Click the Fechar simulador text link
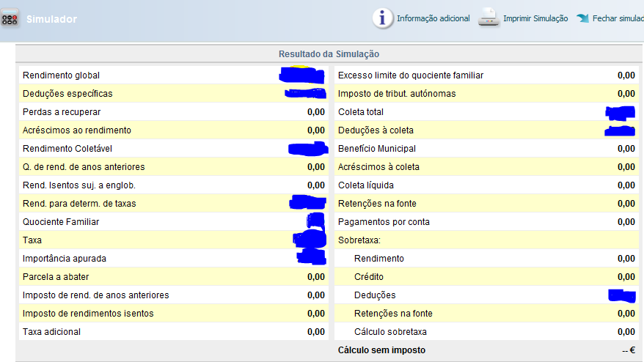 618,18
